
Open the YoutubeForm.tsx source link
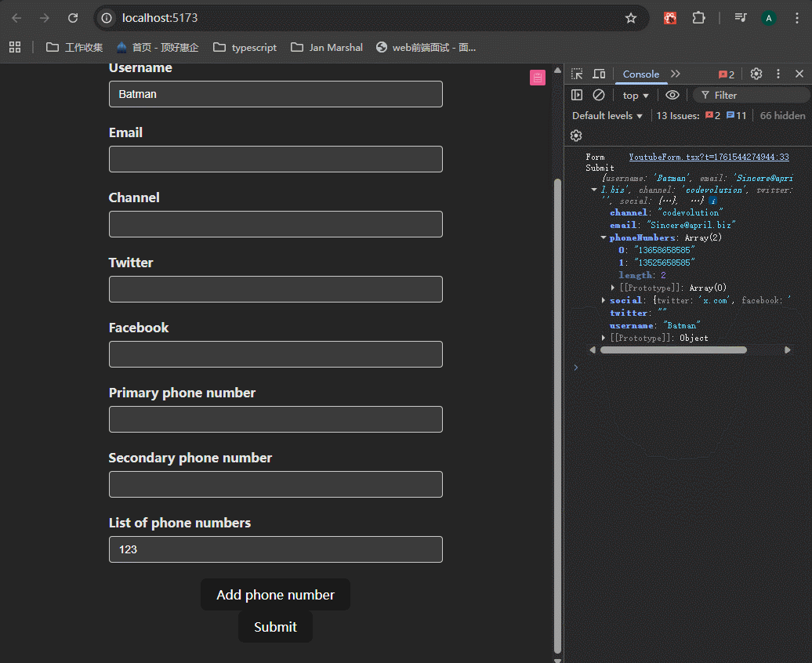coord(709,157)
